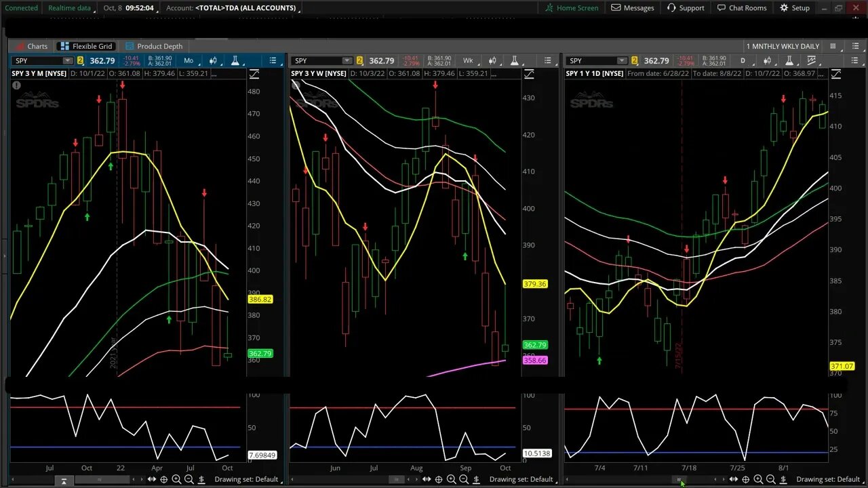Screen dimensions: 868x488
Task: Click pan arrows icon under weekly chart
Action: point(427,479)
